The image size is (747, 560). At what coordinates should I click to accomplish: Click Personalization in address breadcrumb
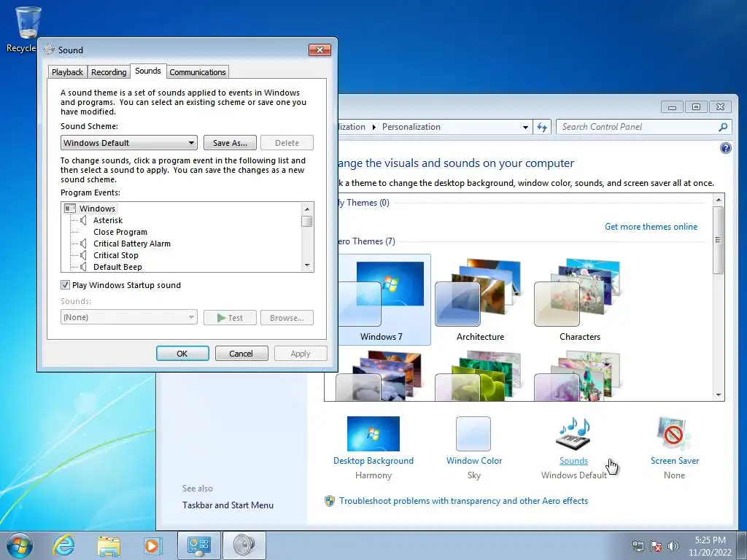tap(411, 127)
